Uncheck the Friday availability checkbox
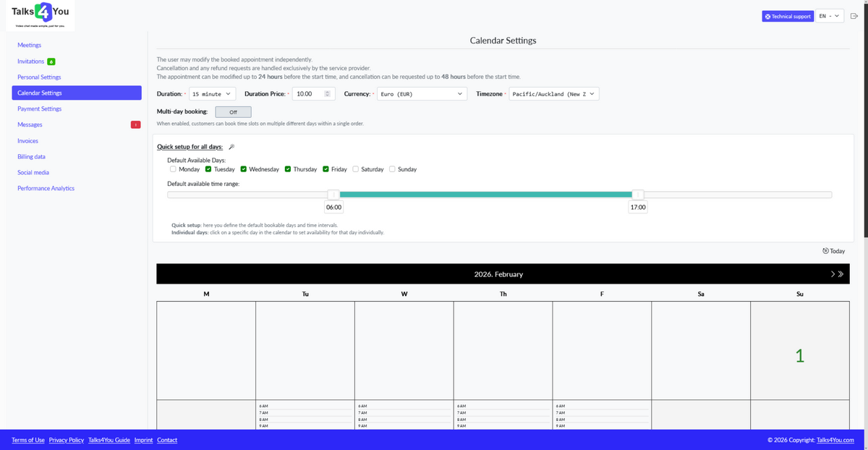Screen dimensions: 868x450 (325, 169)
